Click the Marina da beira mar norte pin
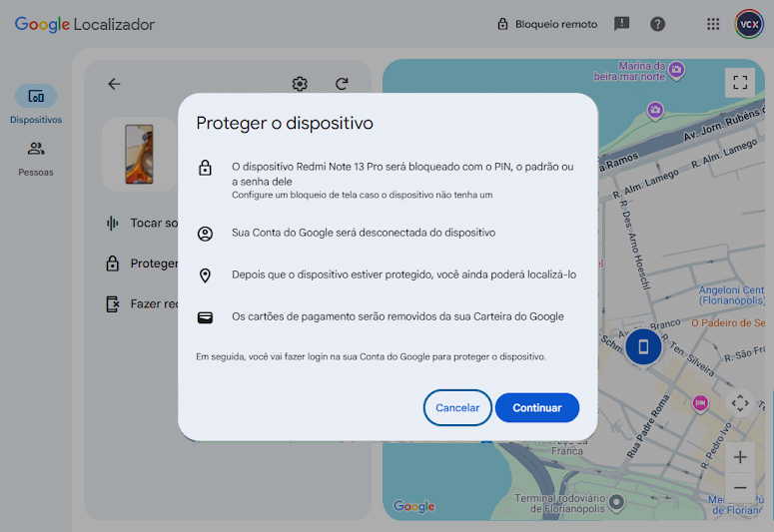The image size is (774, 532). click(677, 70)
